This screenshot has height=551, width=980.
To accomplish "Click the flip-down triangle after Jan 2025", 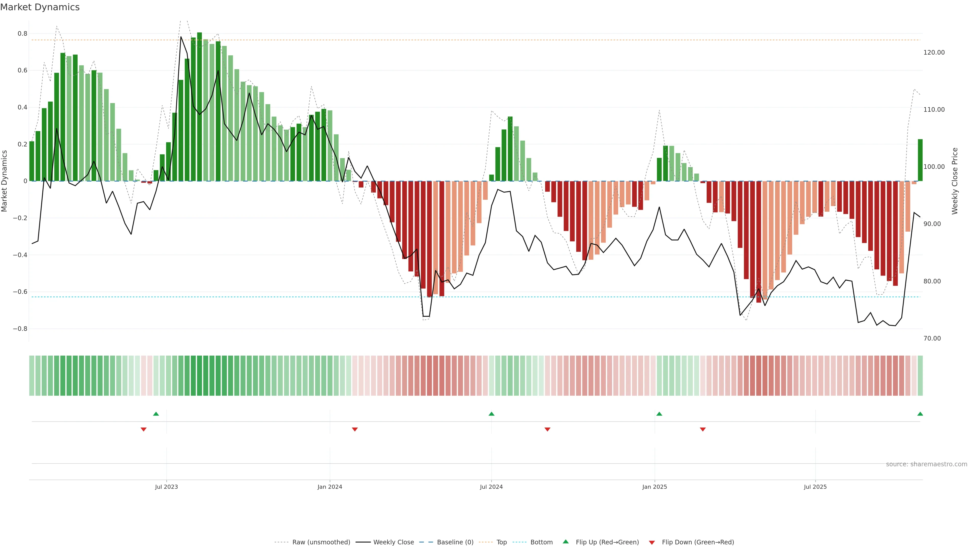I will (703, 429).
